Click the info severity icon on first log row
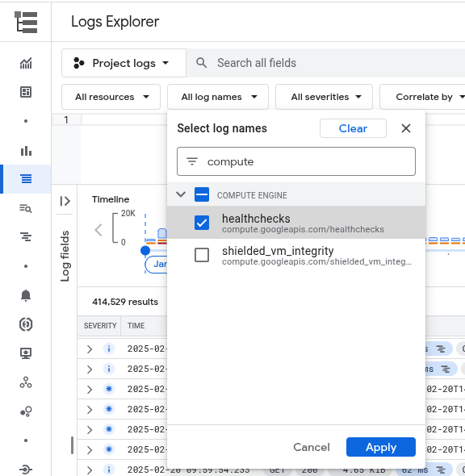This screenshot has width=465, height=476. [x=109, y=349]
